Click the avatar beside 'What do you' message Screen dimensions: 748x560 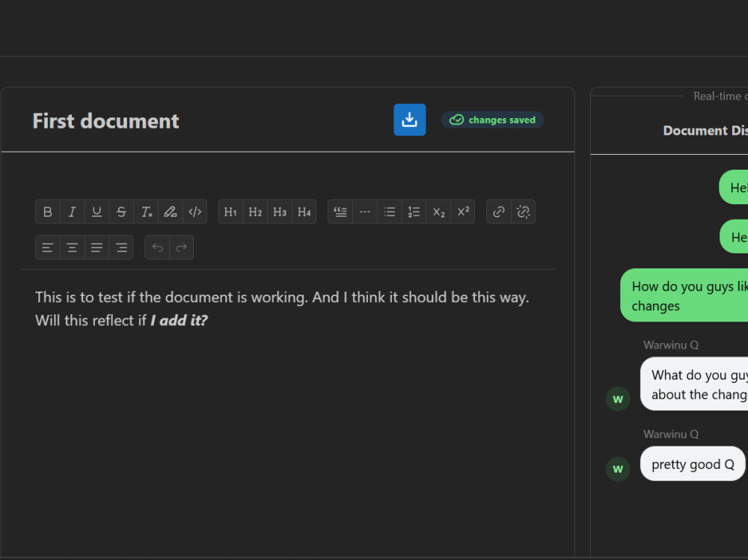(x=618, y=399)
